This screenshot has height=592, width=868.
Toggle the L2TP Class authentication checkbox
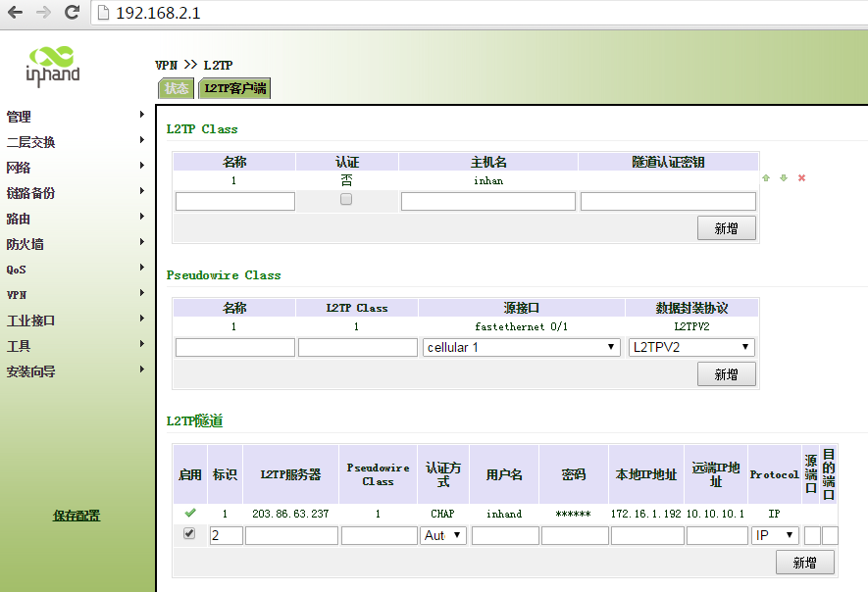346,199
